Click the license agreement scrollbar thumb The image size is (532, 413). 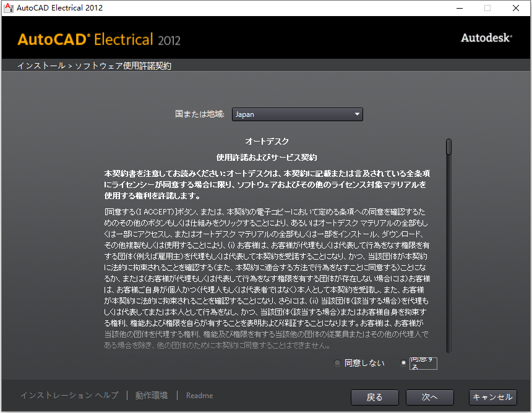coord(448,147)
